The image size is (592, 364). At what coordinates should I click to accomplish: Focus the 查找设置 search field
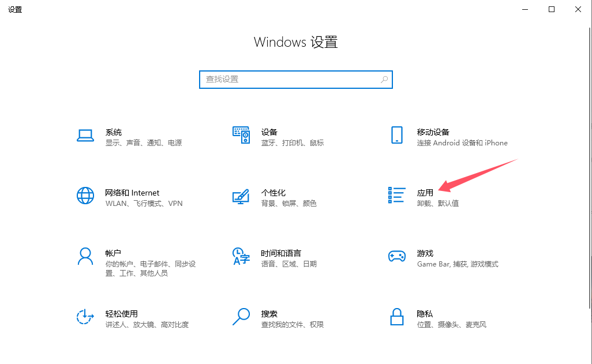pos(296,80)
